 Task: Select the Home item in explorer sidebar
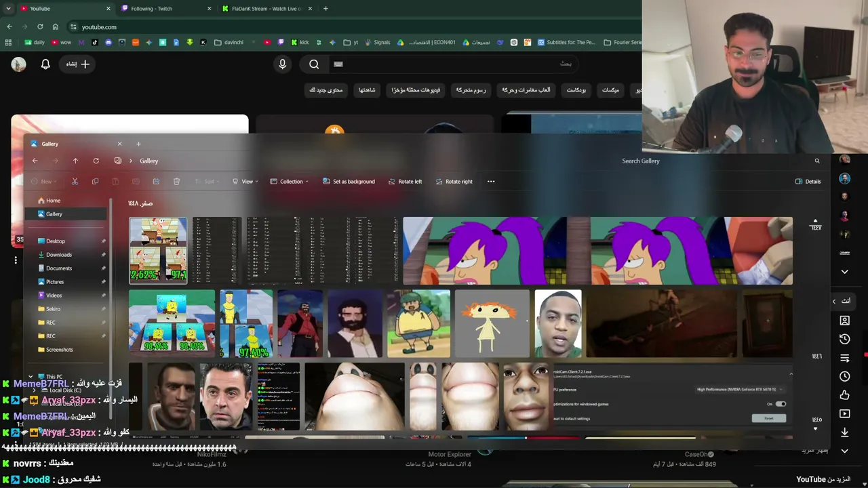click(x=65, y=201)
